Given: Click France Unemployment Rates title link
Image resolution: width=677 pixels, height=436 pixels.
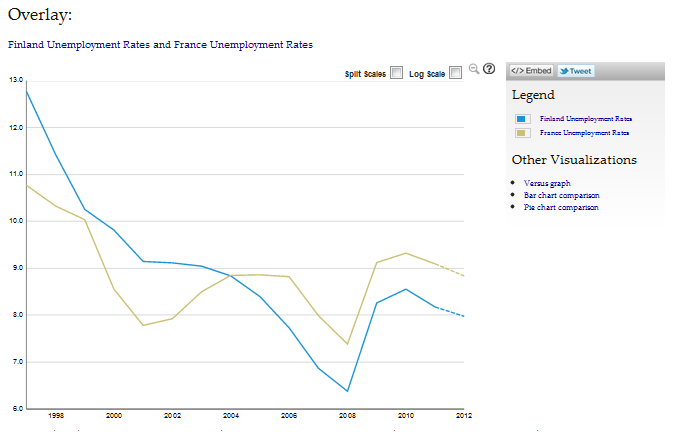Looking at the screenshot, I should [x=243, y=45].
